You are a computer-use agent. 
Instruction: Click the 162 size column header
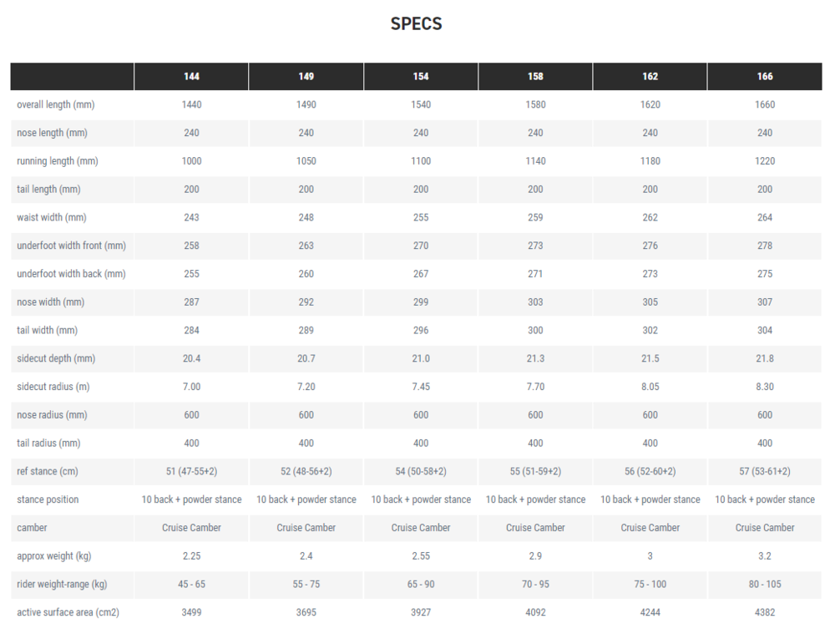click(650, 77)
